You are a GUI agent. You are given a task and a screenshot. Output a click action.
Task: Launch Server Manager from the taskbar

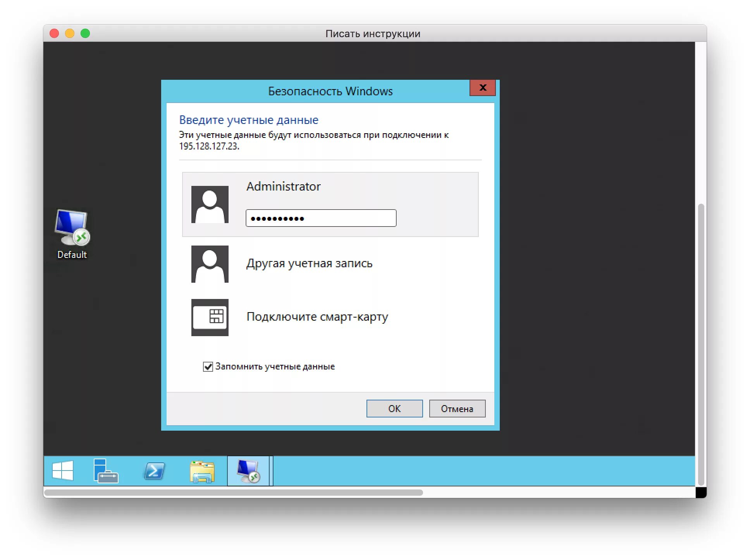tap(106, 471)
